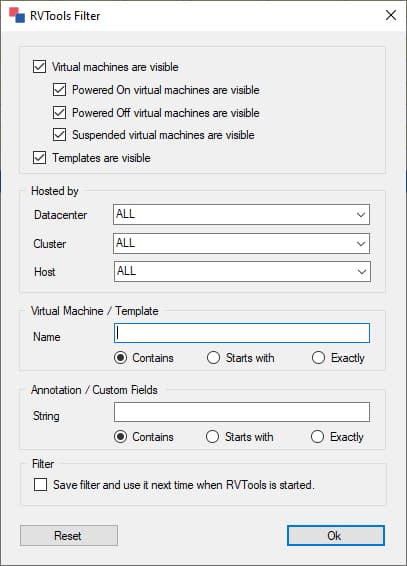
Task: Select 'Starts with' for VM Name matching
Action: 213,358
